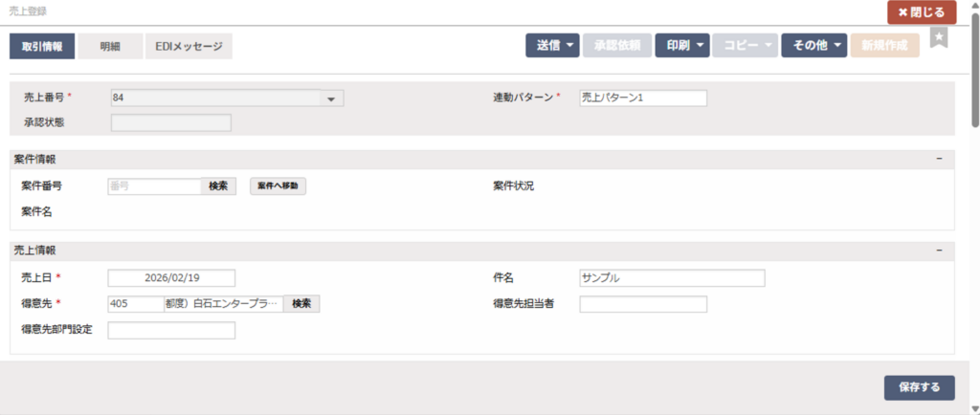Switch to the EDIメッセージ tab
This screenshot has height=415, width=980.
189,46
